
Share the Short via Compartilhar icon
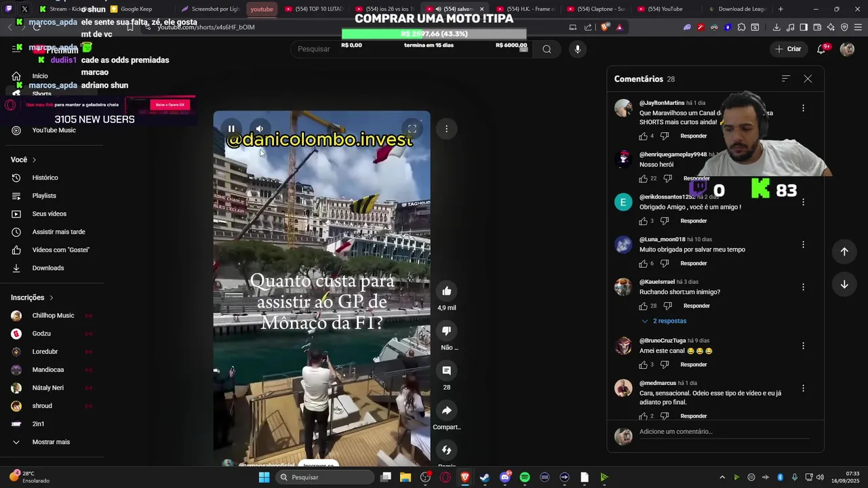(x=446, y=411)
